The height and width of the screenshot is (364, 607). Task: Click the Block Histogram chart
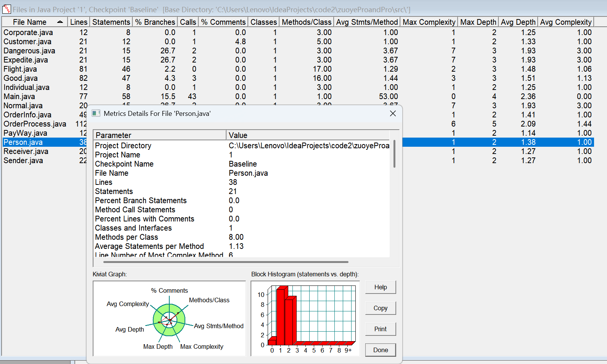pos(305,319)
